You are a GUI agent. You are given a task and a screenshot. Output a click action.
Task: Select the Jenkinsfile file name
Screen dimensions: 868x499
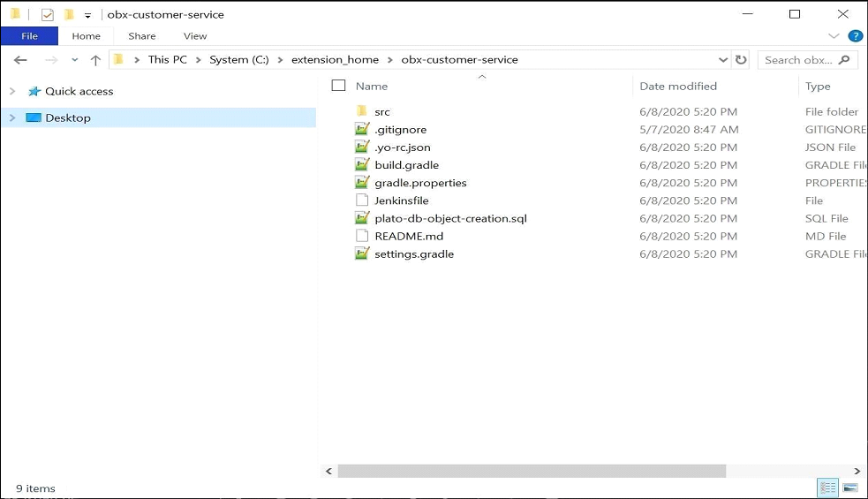pyautogui.click(x=402, y=200)
